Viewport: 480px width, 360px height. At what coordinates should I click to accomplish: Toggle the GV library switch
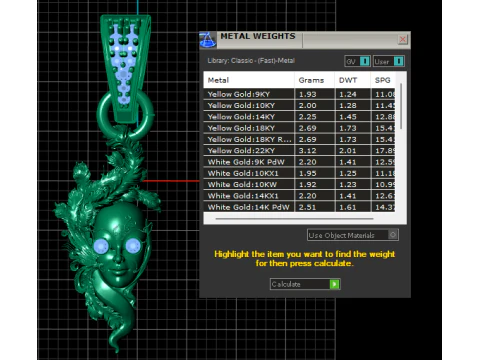(x=357, y=61)
